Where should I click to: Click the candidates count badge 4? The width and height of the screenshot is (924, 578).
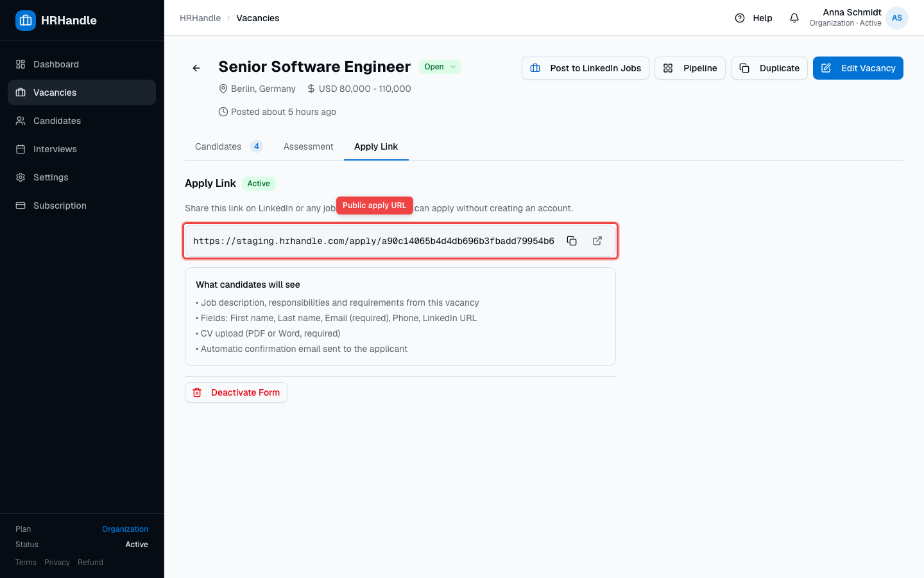pos(257,146)
